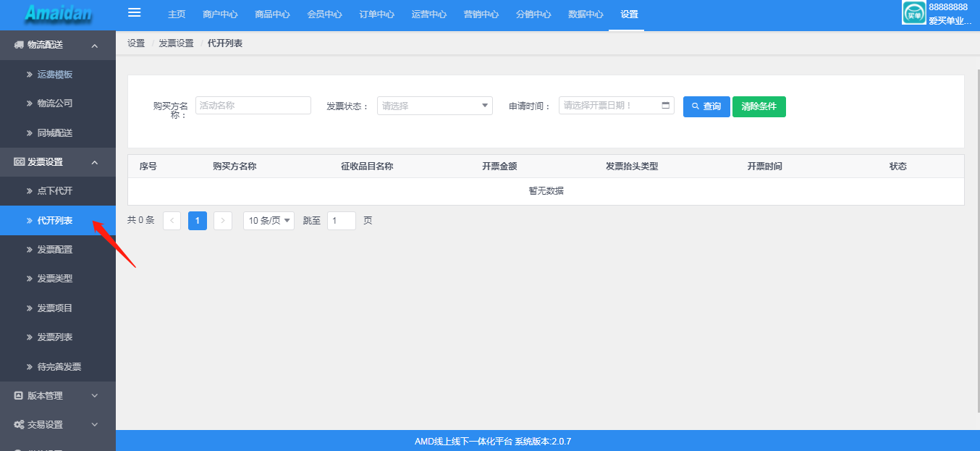Open the 商品中心 top menu
The width and height of the screenshot is (980, 451).
coord(272,14)
